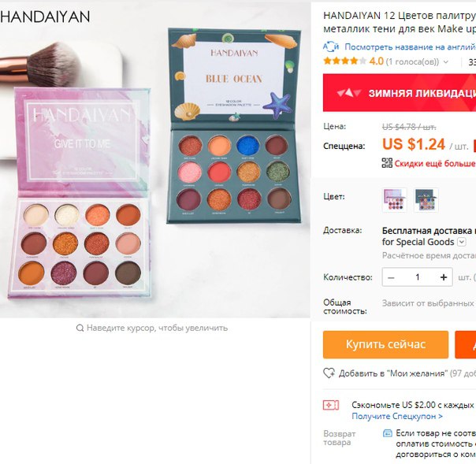Open the Получите Спецкупон link
Image resolution: width=476 pixels, height=464 pixels.
coord(397,416)
